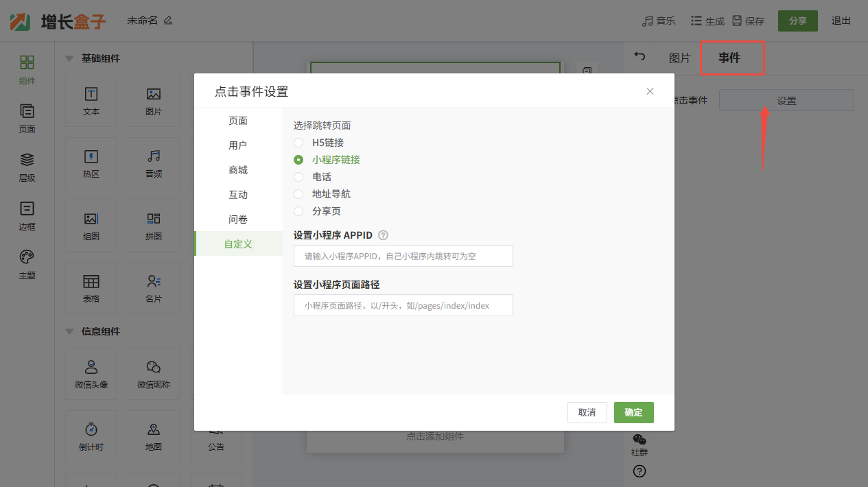Open the 音乐 music settings
This screenshot has height=487, width=868.
point(659,21)
